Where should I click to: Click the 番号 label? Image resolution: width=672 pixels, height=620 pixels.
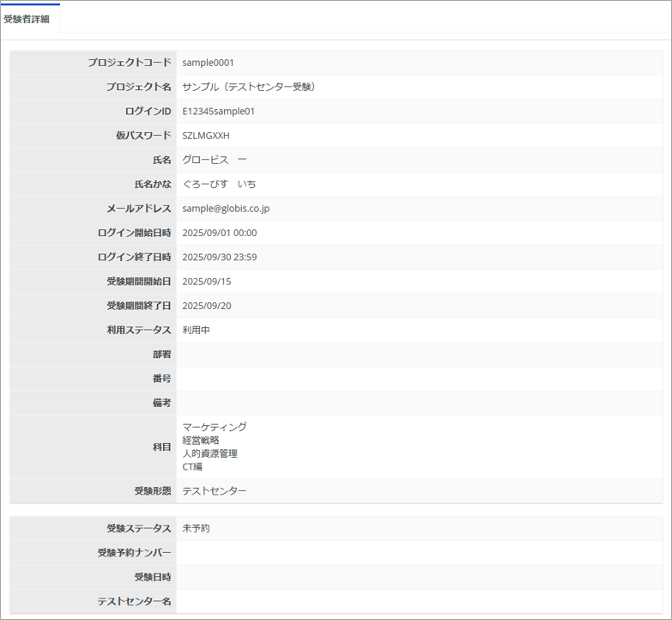(162, 379)
